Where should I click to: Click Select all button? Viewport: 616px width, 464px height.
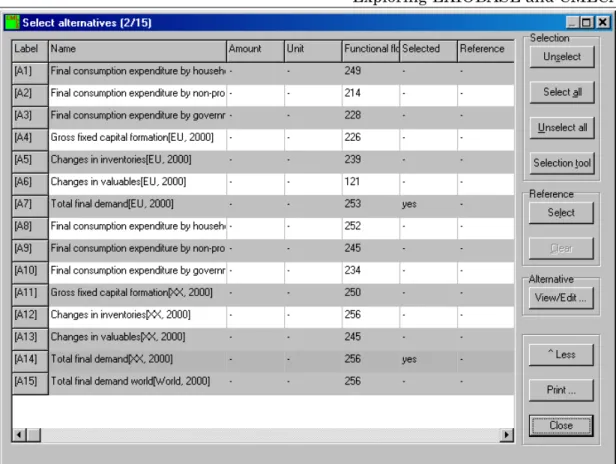(562, 92)
